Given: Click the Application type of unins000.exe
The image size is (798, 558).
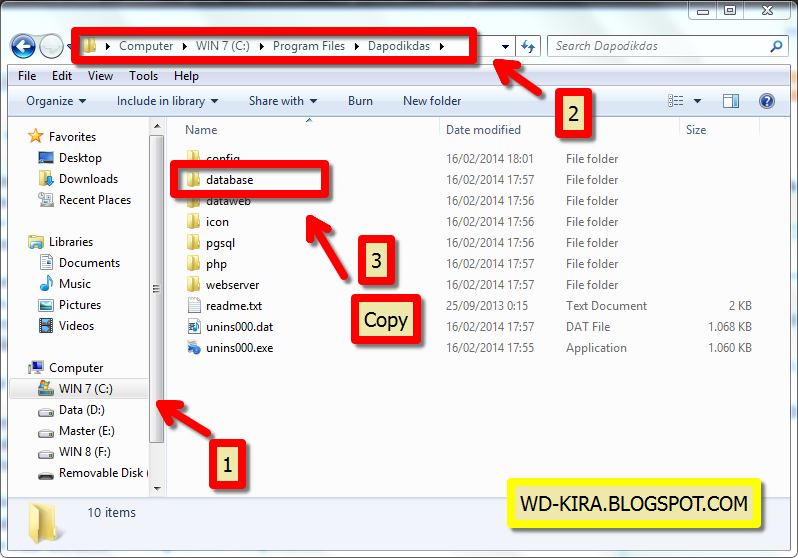Looking at the screenshot, I should 596,348.
